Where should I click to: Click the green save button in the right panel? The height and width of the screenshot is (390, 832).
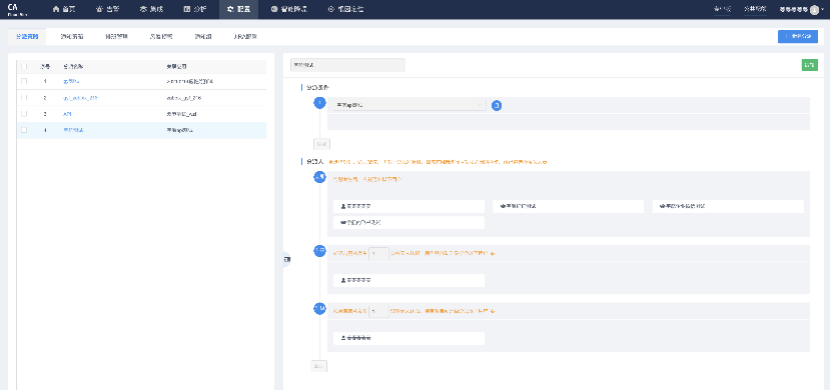point(809,65)
